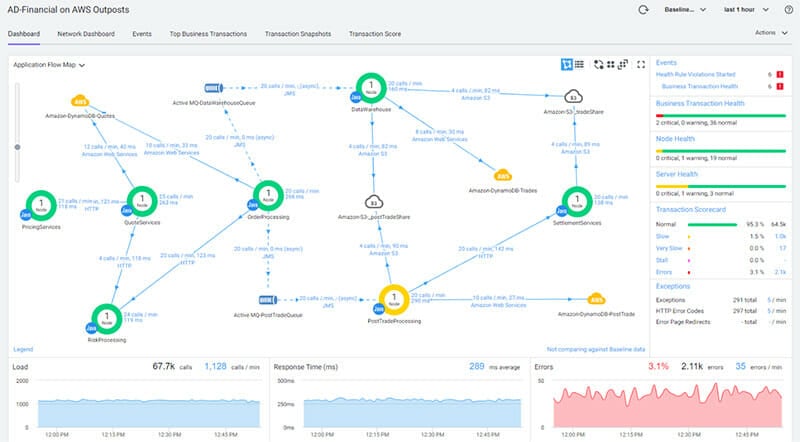Click the zoom-to-fit layout icon
The height and width of the screenshot is (442, 800).
pyautogui.click(x=622, y=64)
